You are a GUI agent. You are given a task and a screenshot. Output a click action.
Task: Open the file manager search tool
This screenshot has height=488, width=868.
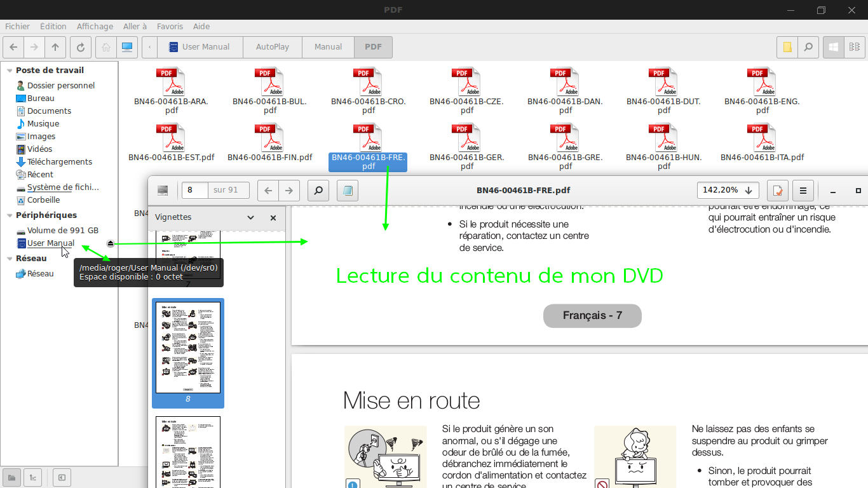tap(808, 47)
